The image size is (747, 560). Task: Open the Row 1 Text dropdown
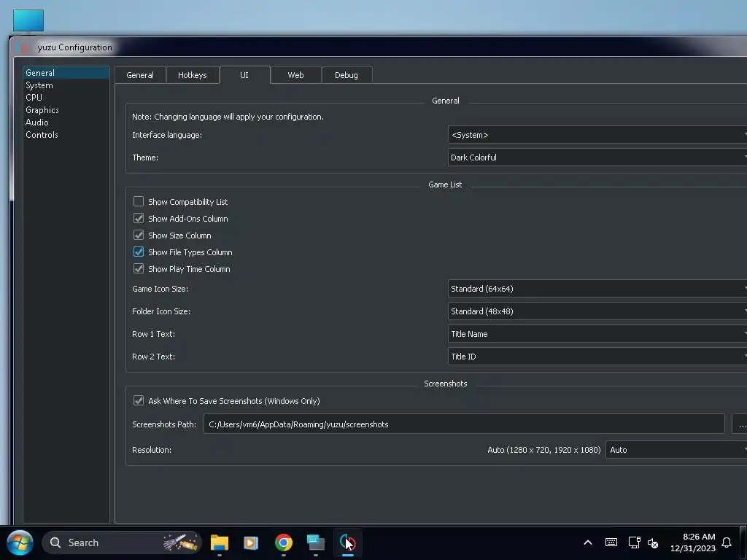click(x=597, y=334)
